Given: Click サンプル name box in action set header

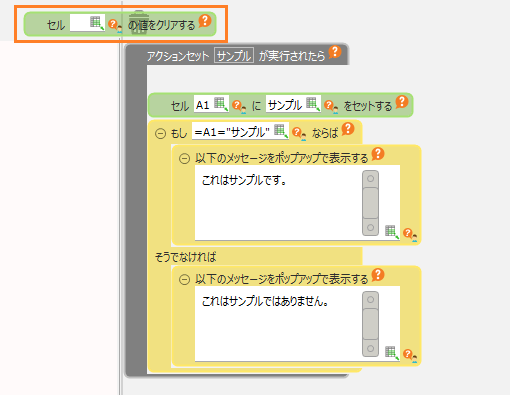Looking at the screenshot, I should 234,55.
